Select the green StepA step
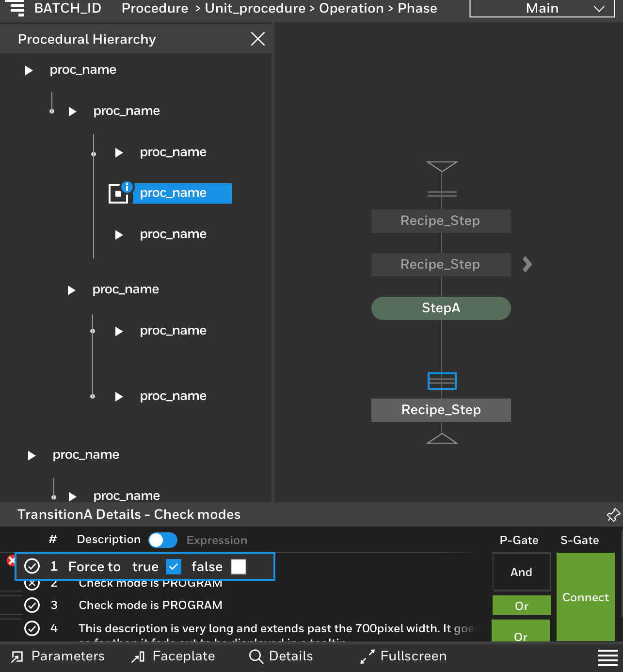This screenshot has width=623, height=672. coord(441,308)
